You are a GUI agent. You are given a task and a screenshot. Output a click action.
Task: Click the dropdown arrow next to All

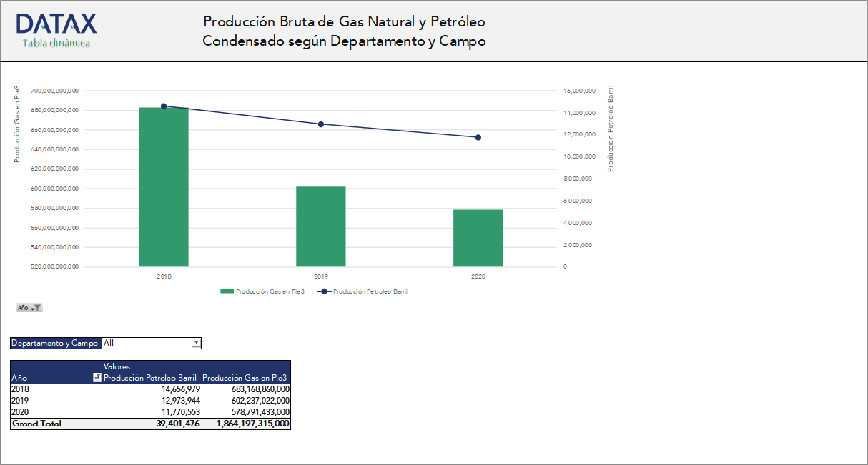tap(196, 343)
